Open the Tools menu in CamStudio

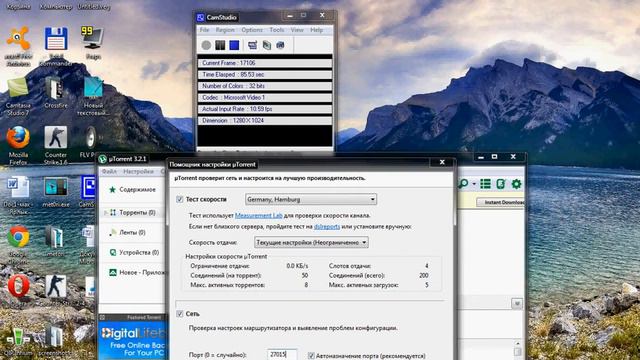click(x=276, y=30)
